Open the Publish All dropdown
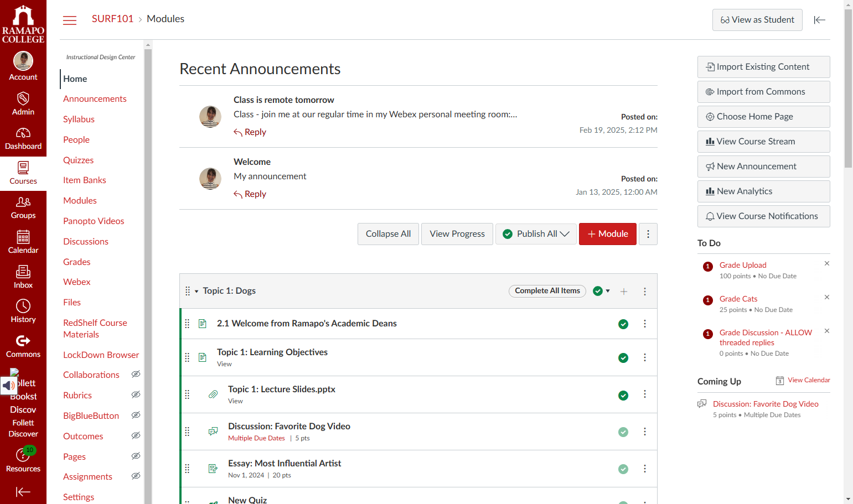 click(536, 234)
